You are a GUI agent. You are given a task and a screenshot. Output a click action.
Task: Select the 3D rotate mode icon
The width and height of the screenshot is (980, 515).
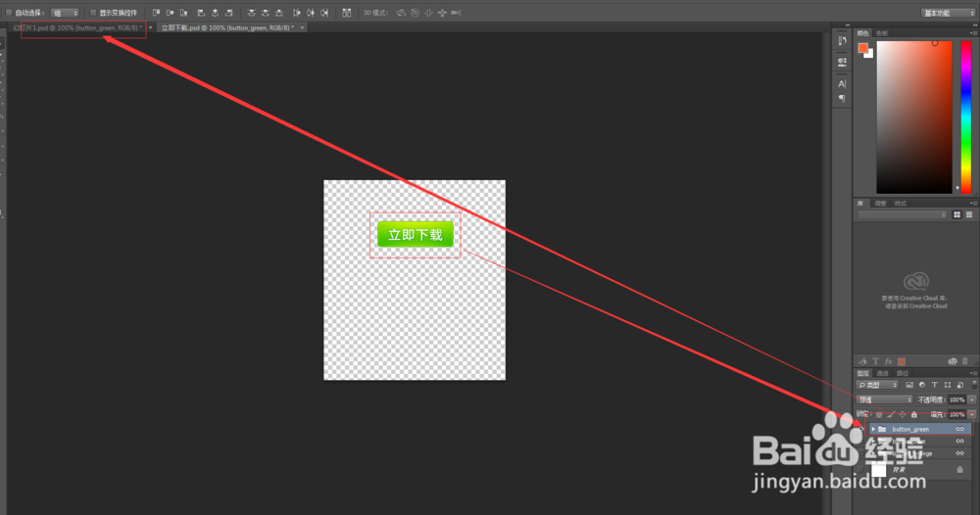(x=401, y=13)
